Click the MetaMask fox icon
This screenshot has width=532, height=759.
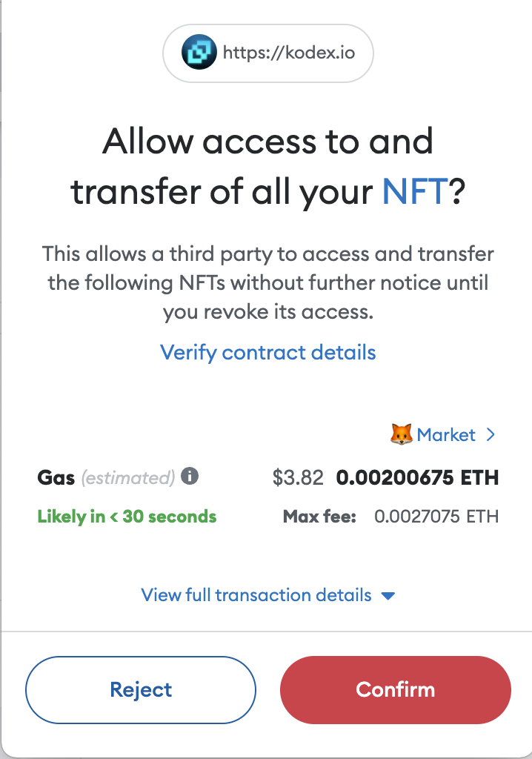[x=401, y=434]
